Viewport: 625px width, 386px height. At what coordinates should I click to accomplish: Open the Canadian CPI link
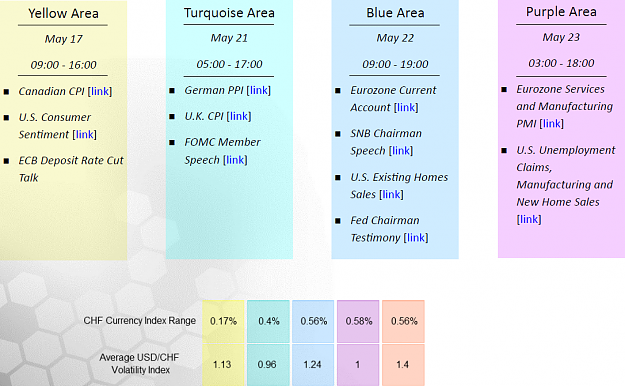click(x=100, y=91)
